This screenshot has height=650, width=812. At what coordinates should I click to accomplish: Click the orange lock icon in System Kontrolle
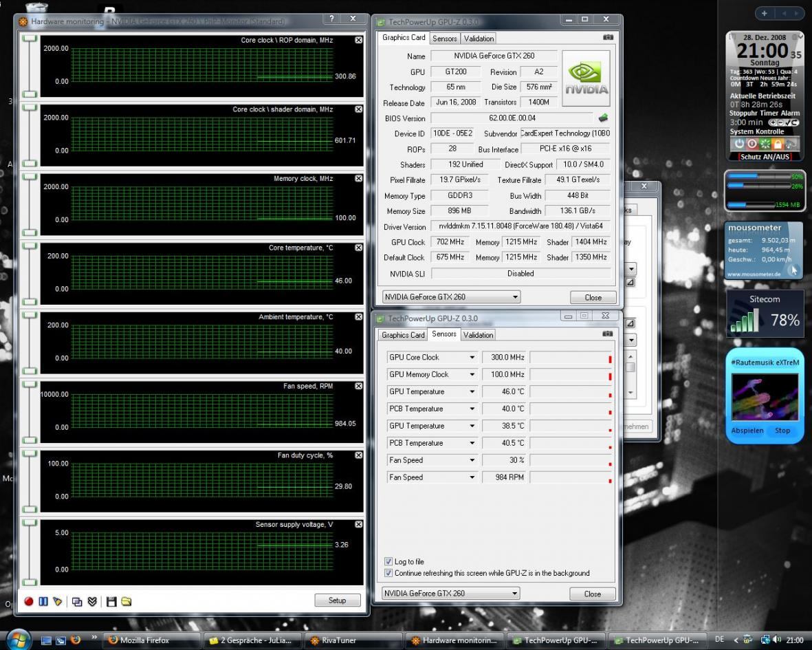pos(778,144)
